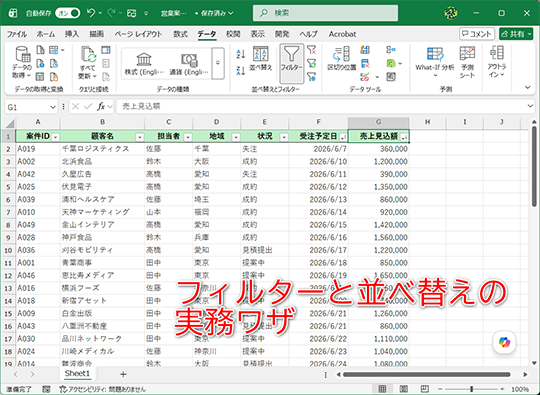540x395 pixels.
Task: Switch to the 校閲 tab
Action: [x=233, y=34]
